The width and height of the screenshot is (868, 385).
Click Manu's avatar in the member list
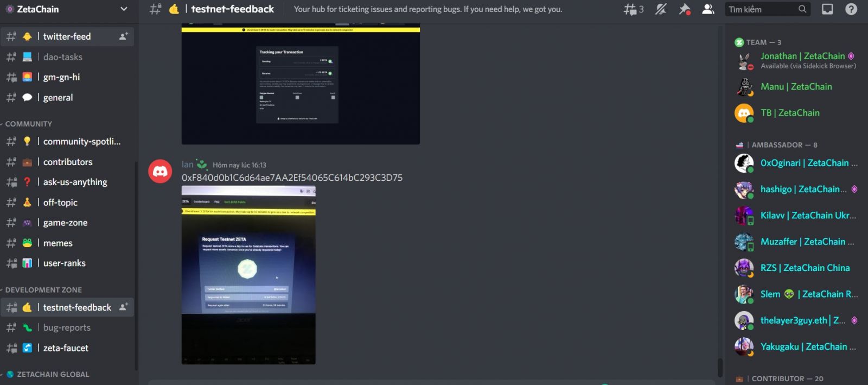[x=744, y=87]
